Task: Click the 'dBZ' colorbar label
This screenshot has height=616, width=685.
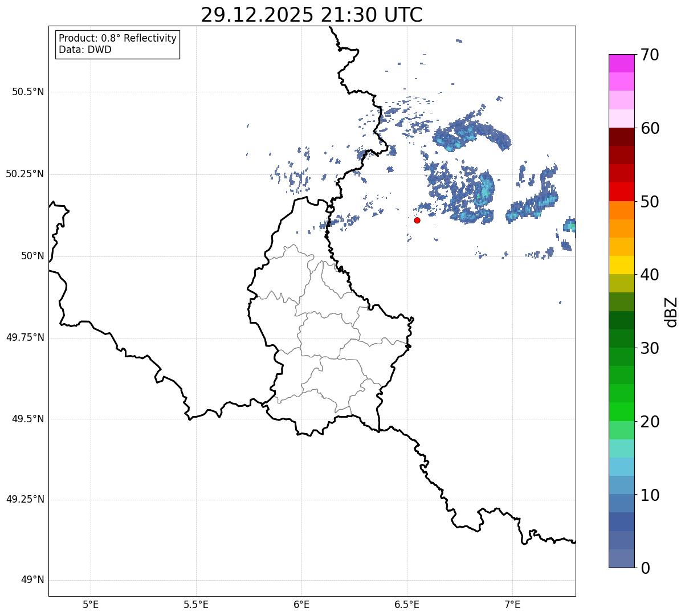Action: pyautogui.click(x=671, y=312)
